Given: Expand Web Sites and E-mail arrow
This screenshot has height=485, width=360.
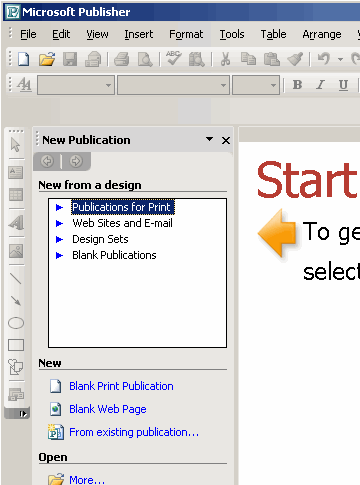Looking at the screenshot, I should 59,223.
